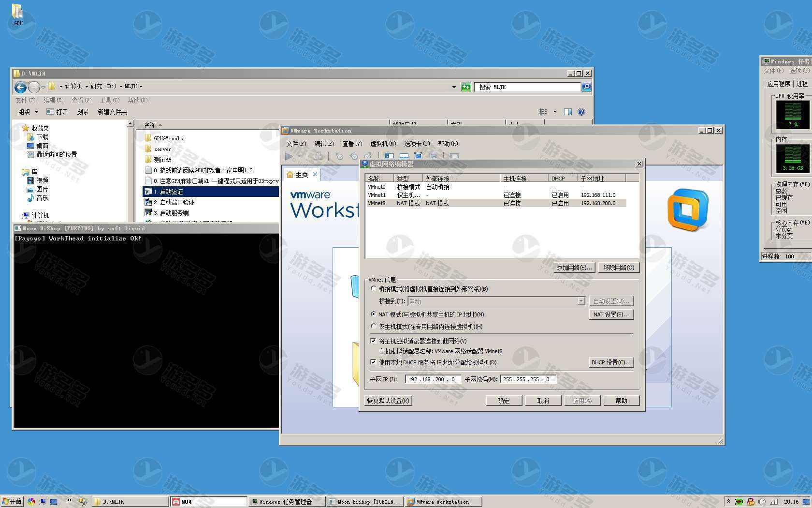Click the VMware thumbnail bar icon

tap(404, 156)
